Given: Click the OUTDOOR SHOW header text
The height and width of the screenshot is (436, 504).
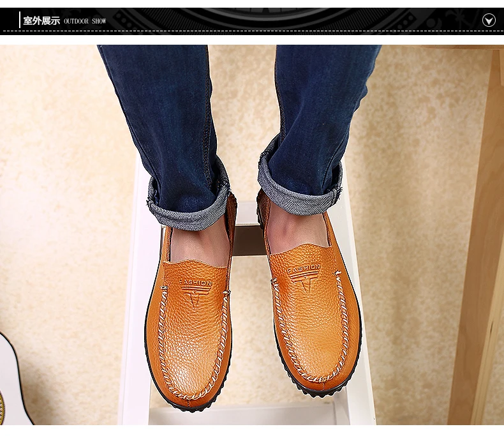Looking at the screenshot, I should (x=85, y=21).
